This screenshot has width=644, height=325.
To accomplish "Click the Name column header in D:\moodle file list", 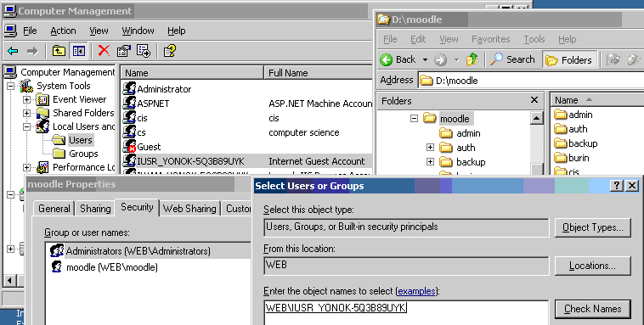I will tap(597, 100).
